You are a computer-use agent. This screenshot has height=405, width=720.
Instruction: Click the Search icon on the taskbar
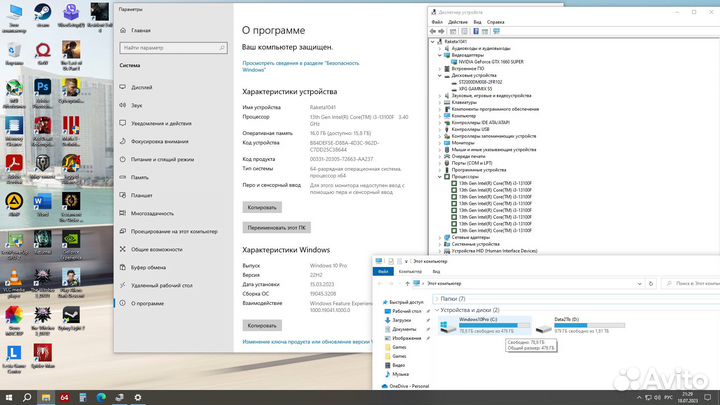click(27, 397)
